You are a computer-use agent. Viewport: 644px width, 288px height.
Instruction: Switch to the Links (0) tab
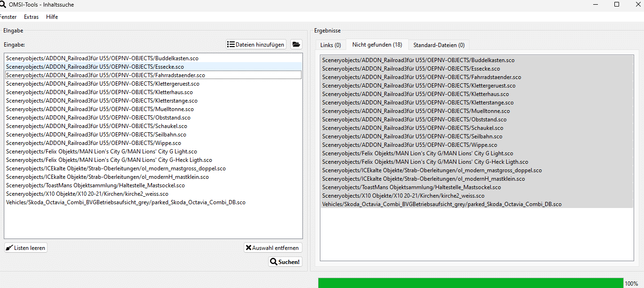pyautogui.click(x=330, y=45)
